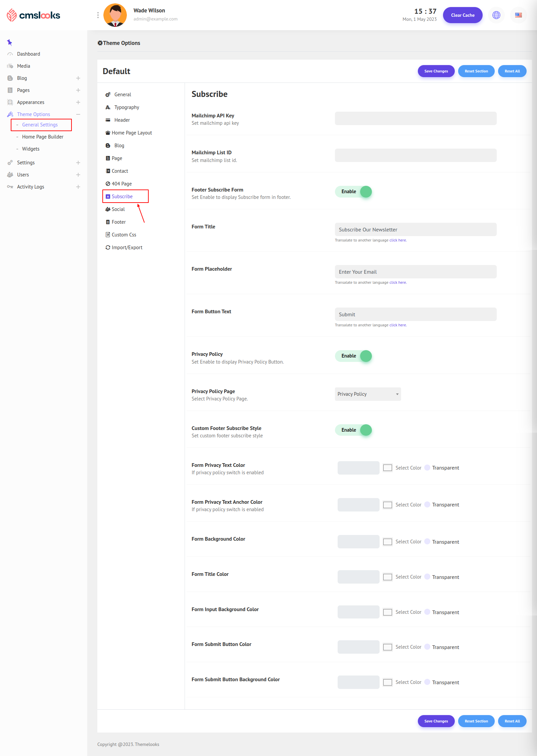Select Transparent for Form Title Color
Image resolution: width=537 pixels, height=756 pixels.
(427, 577)
